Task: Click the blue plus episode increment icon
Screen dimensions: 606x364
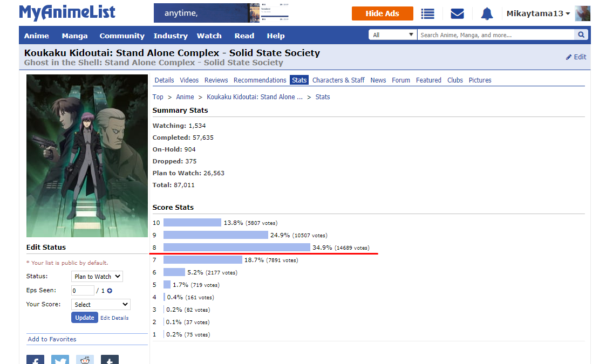Action: coord(110,291)
